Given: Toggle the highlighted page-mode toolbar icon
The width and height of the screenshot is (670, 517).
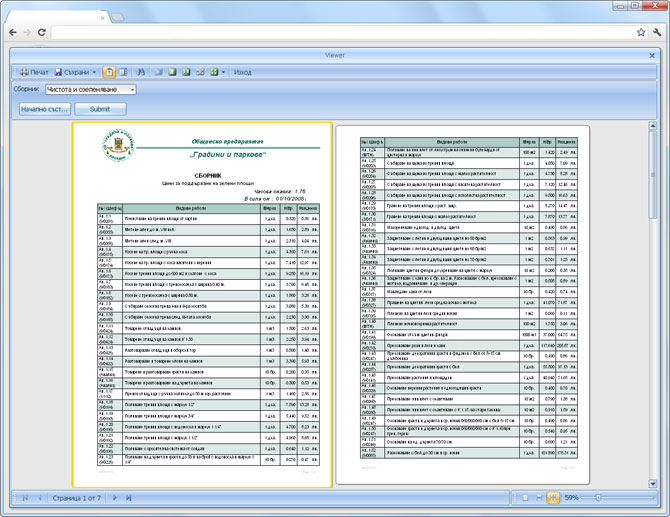Looking at the screenshot, I should (109, 72).
